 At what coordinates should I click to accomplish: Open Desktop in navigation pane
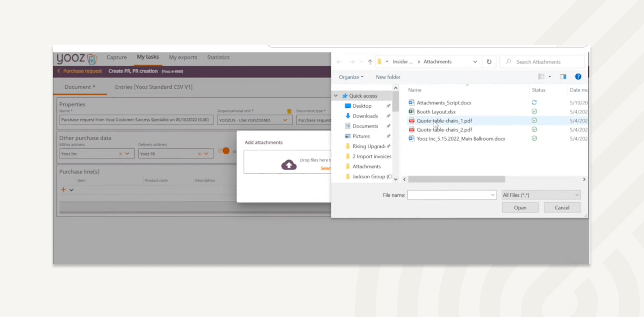click(362, 106)
